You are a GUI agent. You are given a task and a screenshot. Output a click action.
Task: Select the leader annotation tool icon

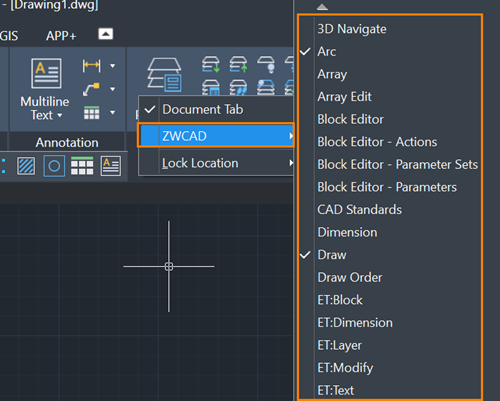pos(91,89)
